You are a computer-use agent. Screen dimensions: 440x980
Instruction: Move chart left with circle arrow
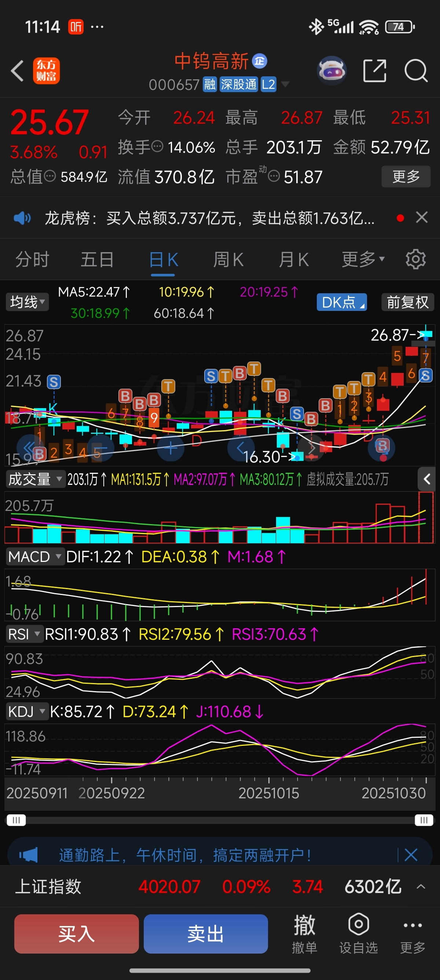pos(241,448)
